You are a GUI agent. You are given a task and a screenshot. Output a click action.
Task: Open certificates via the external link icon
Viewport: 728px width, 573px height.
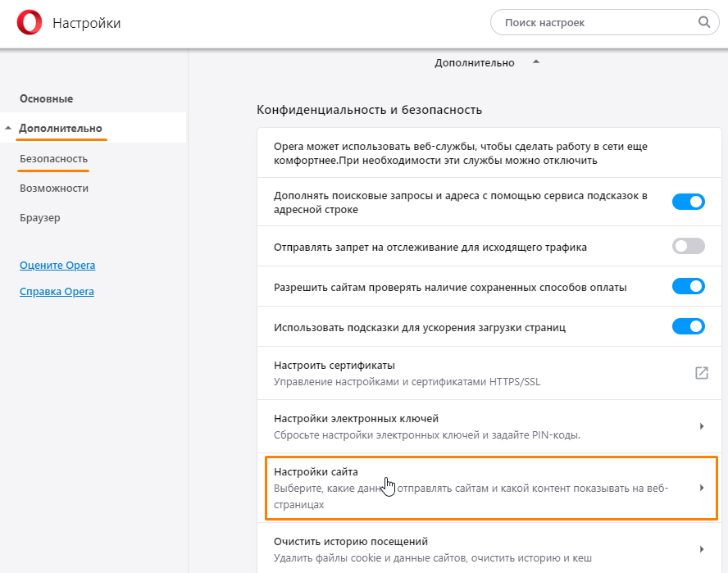701,372
